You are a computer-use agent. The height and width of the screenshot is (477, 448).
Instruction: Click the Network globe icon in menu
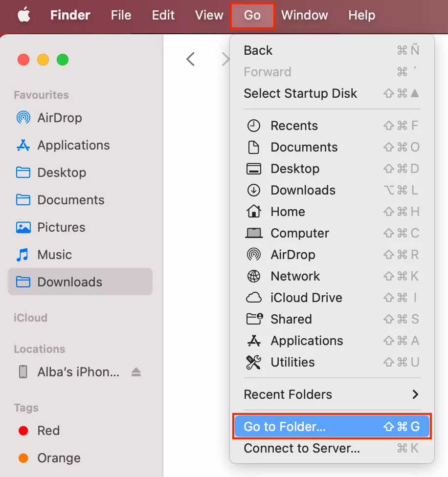pyautogui.click(x=253, y=276)
